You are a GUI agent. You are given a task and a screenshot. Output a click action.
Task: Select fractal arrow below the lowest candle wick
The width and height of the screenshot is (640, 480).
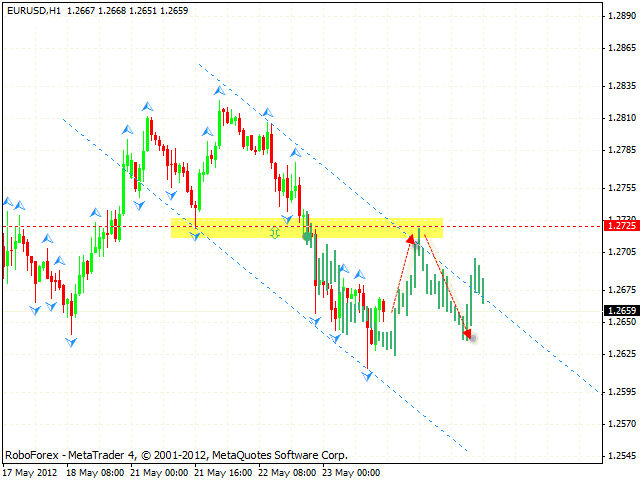click(368, 375)
